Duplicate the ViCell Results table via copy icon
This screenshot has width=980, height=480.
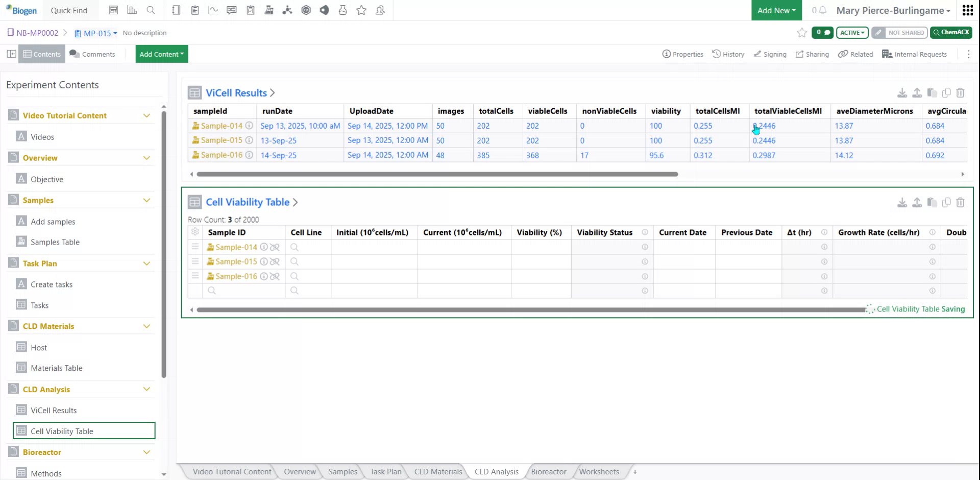[947, 93]
